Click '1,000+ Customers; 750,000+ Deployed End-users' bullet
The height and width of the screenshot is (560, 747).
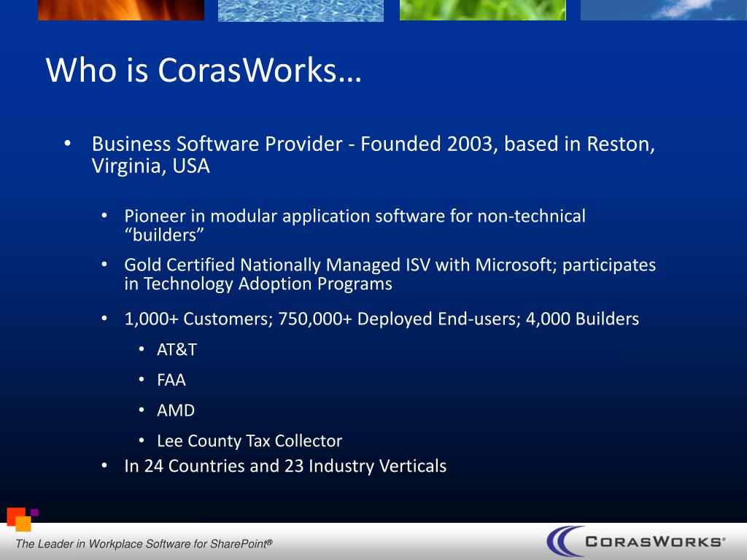point(382,319)
